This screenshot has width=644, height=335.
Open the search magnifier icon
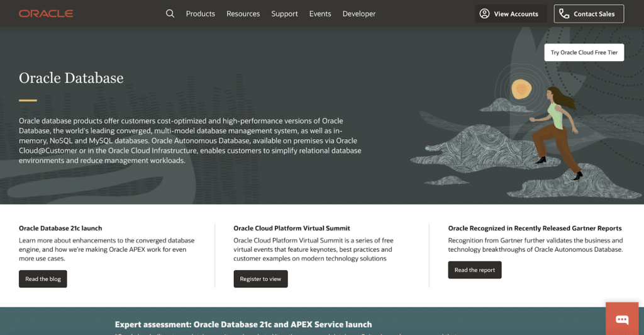click(x=170, y=14)
